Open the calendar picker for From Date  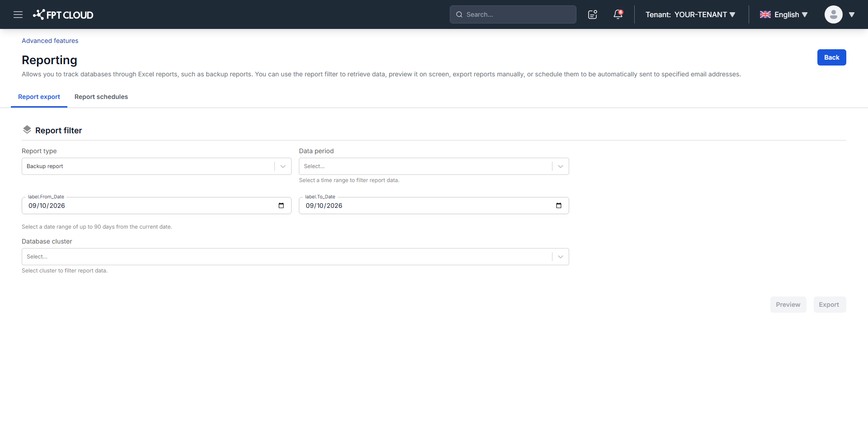[281, 206]
